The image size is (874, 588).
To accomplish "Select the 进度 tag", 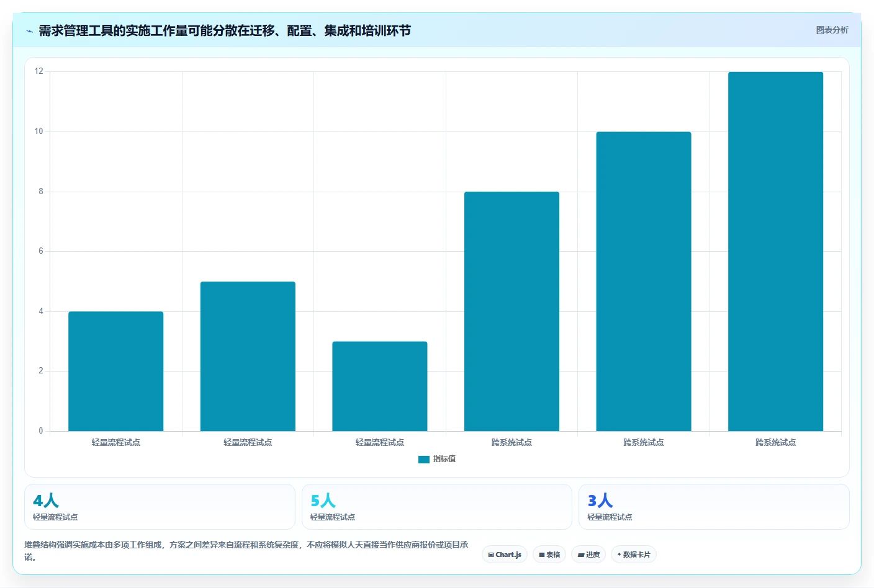I will click(588, 555).
